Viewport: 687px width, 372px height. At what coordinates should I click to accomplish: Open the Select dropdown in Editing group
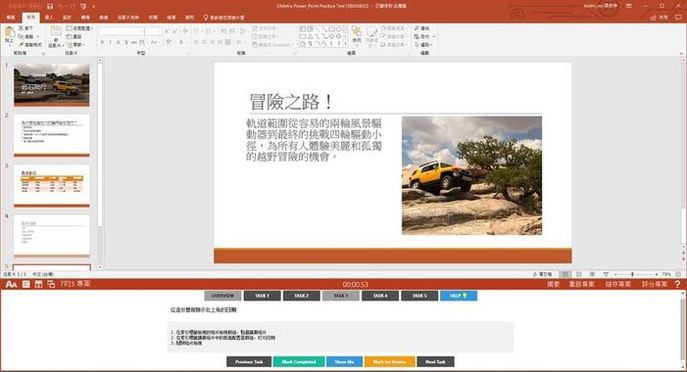423,45
